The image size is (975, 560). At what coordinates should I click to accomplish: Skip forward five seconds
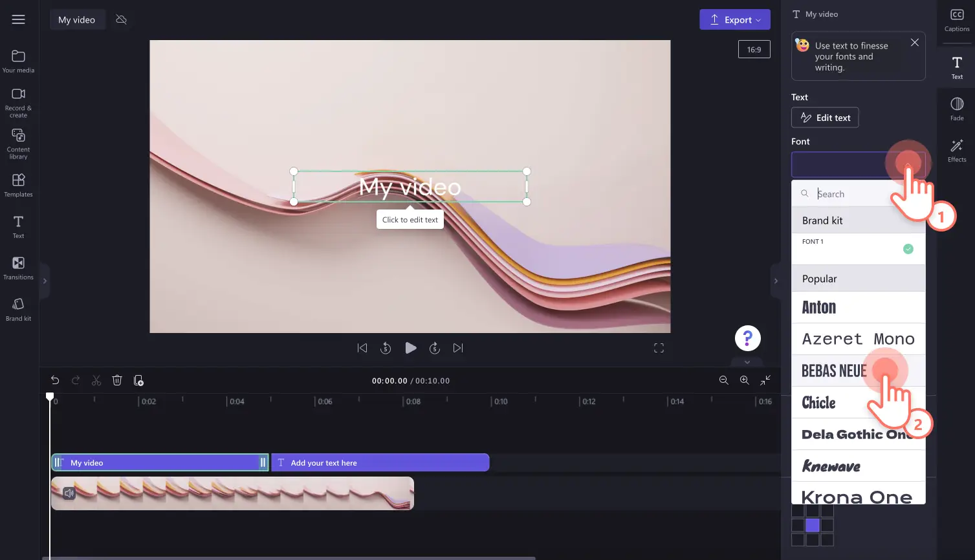[x=435, y=348]
